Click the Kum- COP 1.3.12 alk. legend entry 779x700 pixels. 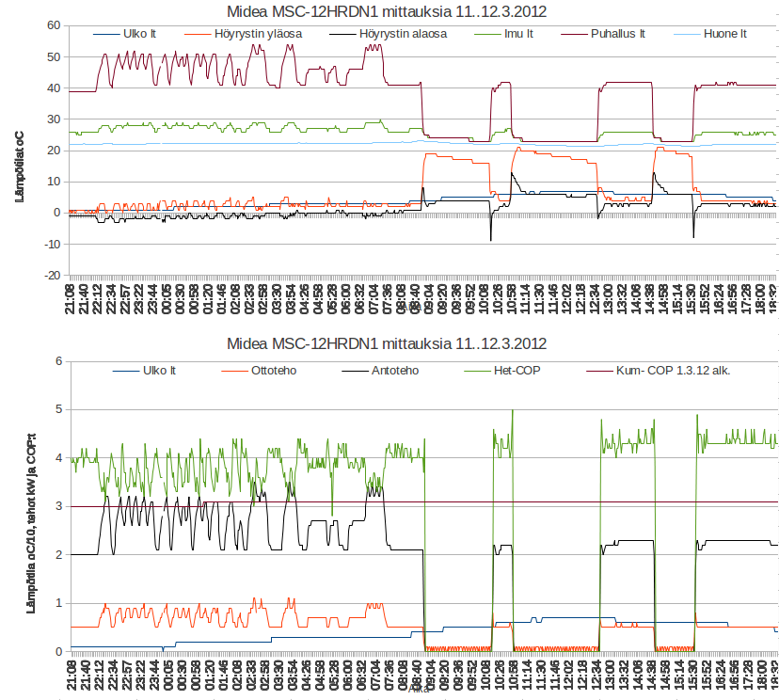pyautogui.click(x=659, y=371)
